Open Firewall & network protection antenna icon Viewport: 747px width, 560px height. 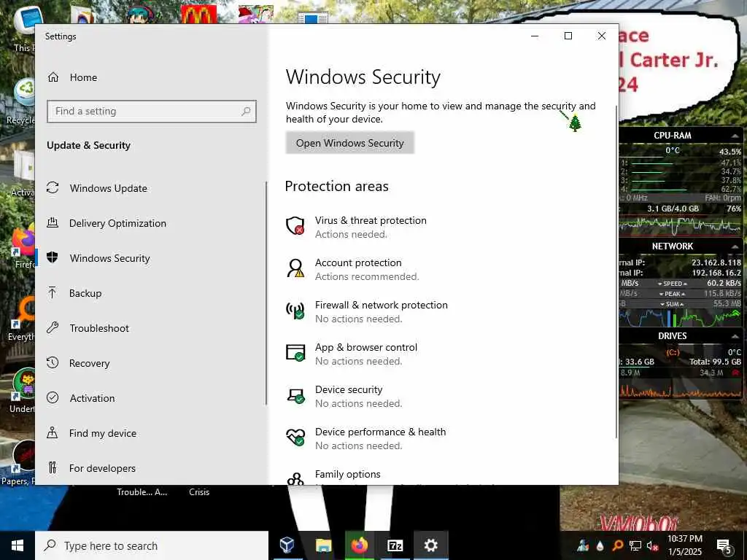coord(295,311)
